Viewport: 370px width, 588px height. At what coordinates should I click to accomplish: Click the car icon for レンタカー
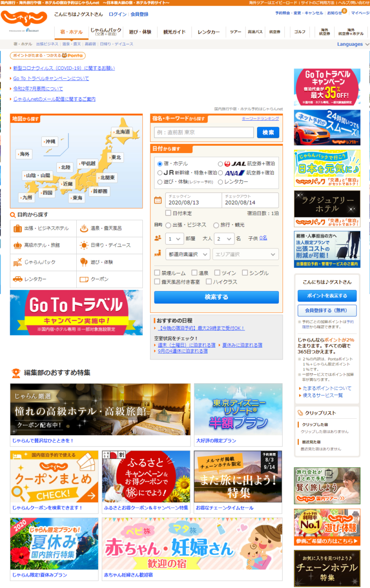[18, 279]
